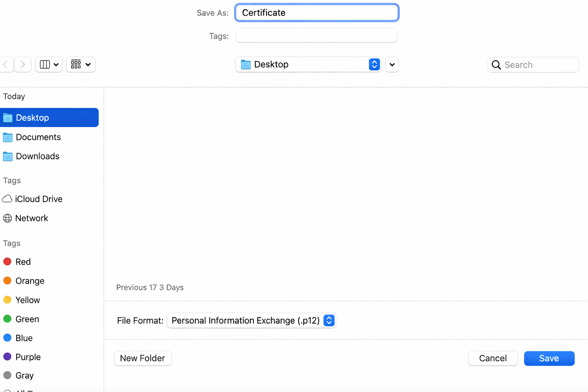Open the Desktop location pop-up menu
Image resolution: width=588 pixels, height=392 pixels.
[308, 65]
